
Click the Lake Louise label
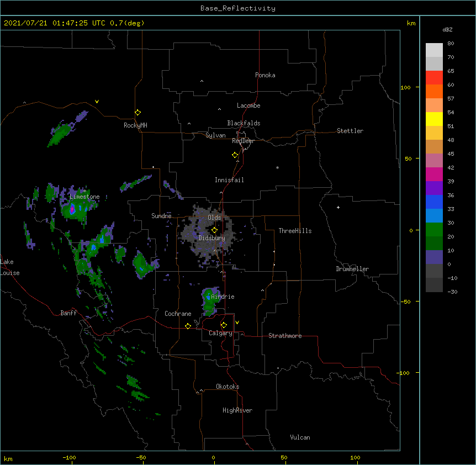pos(10,267)
